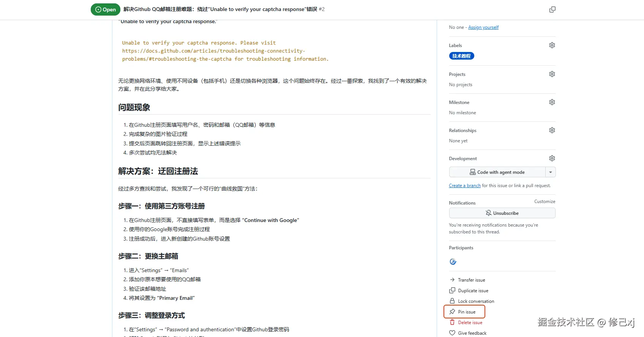This screenshot has height=337, width=644.
Task: Click the No milestone text
Action: (462, 113)
